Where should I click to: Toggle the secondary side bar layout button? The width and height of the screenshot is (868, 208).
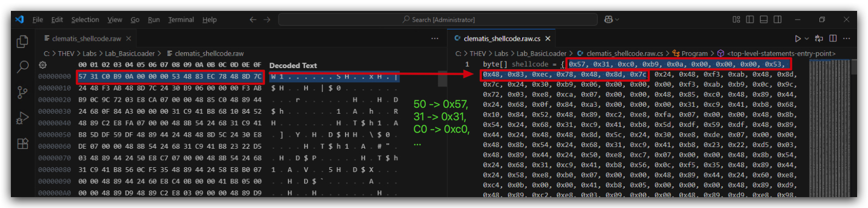click(777, 20)
